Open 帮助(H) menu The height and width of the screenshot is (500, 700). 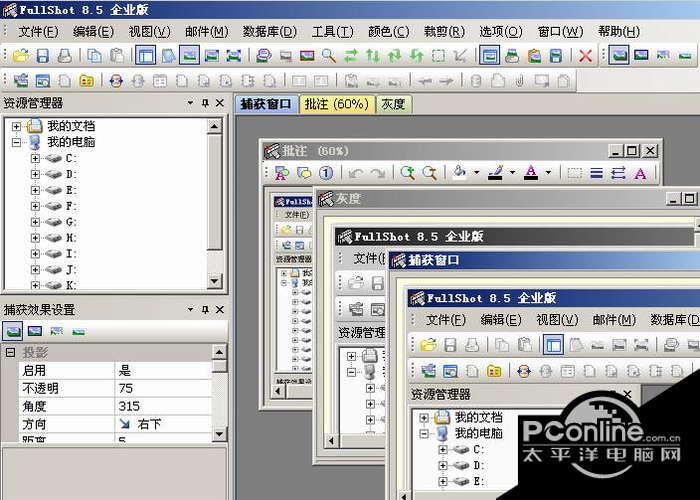(x=619, y=32)
